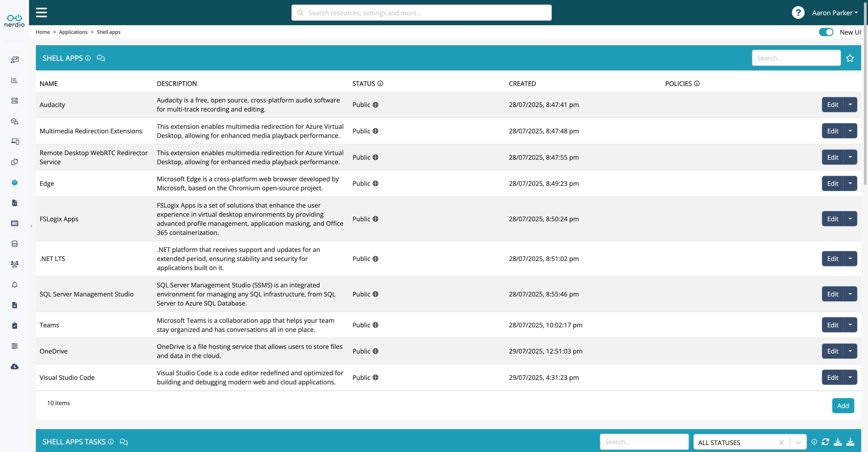Open the sidebar database storage icon
Screen dimensions: 868x452
tap(15, 244)
